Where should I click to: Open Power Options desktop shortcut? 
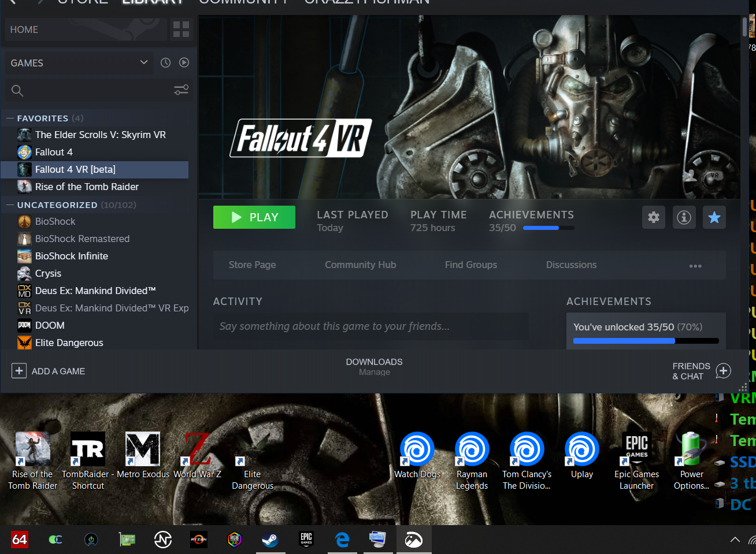click(x=692, y=461)
